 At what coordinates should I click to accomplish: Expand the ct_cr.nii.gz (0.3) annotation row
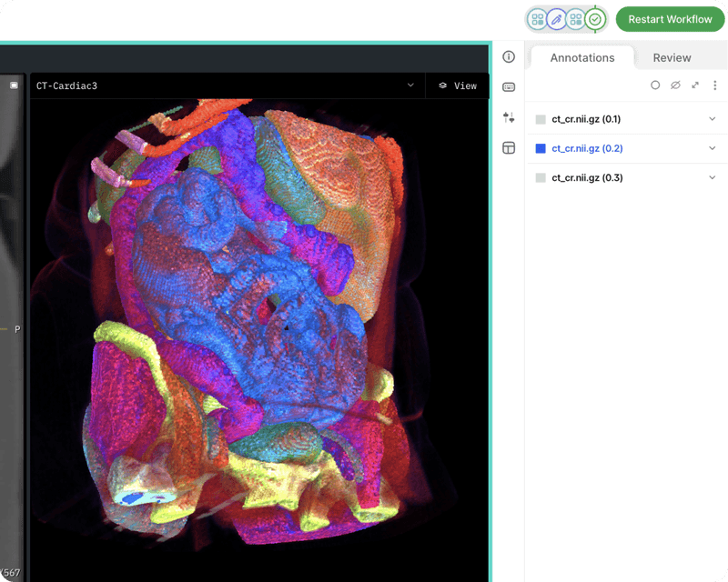(711, 177)
